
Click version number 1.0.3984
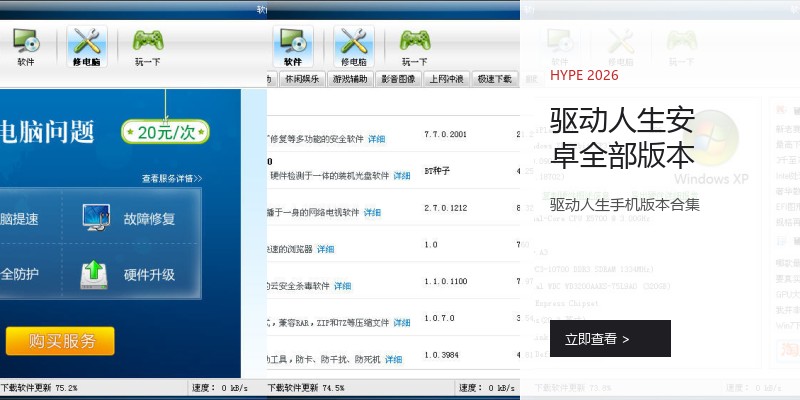click(441, 355)
